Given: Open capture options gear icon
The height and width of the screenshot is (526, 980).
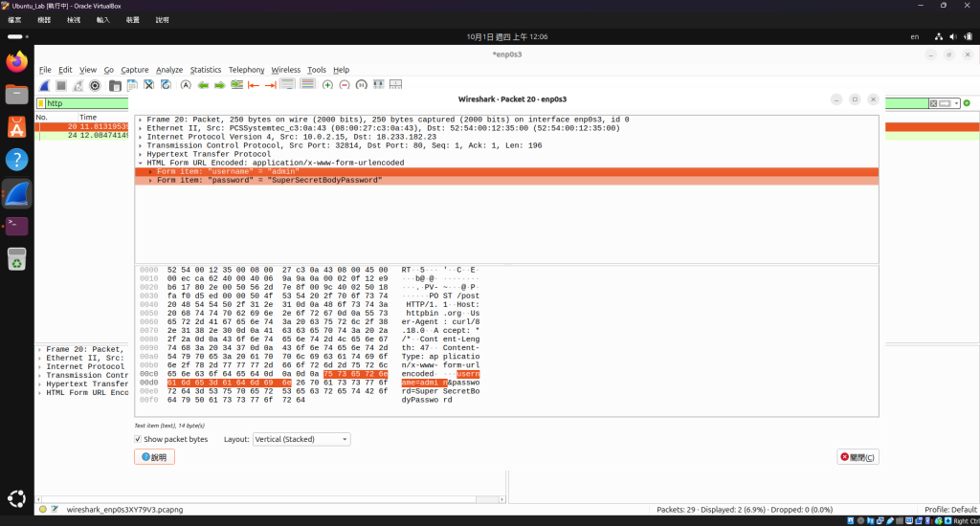Looking at the screenshot, I should (x=95, y=85).
